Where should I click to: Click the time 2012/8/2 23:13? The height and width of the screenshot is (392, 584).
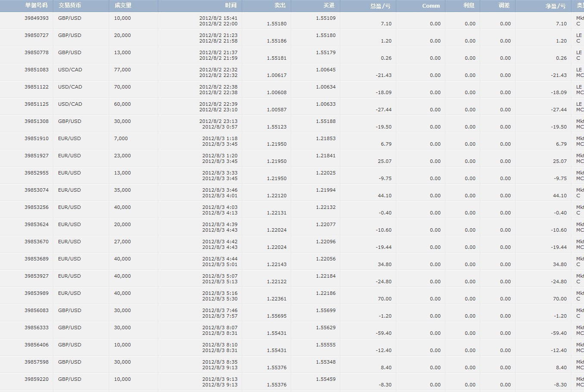click(x=218, y=121)
